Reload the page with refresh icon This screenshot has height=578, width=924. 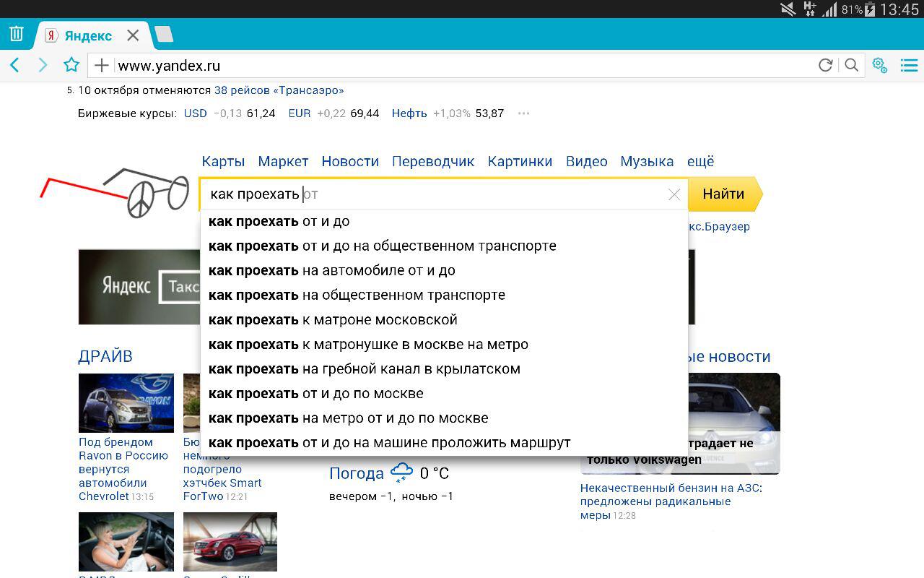tap(825, 66)
